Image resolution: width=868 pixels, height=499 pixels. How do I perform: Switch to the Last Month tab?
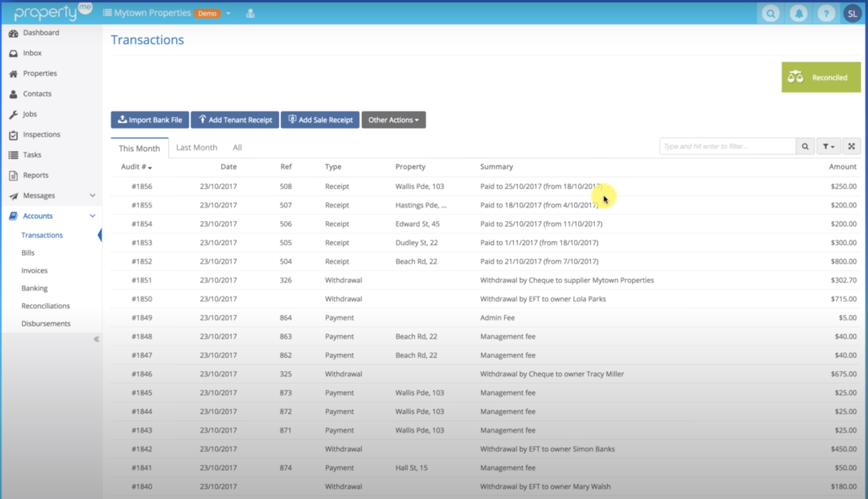coord(196,147)
